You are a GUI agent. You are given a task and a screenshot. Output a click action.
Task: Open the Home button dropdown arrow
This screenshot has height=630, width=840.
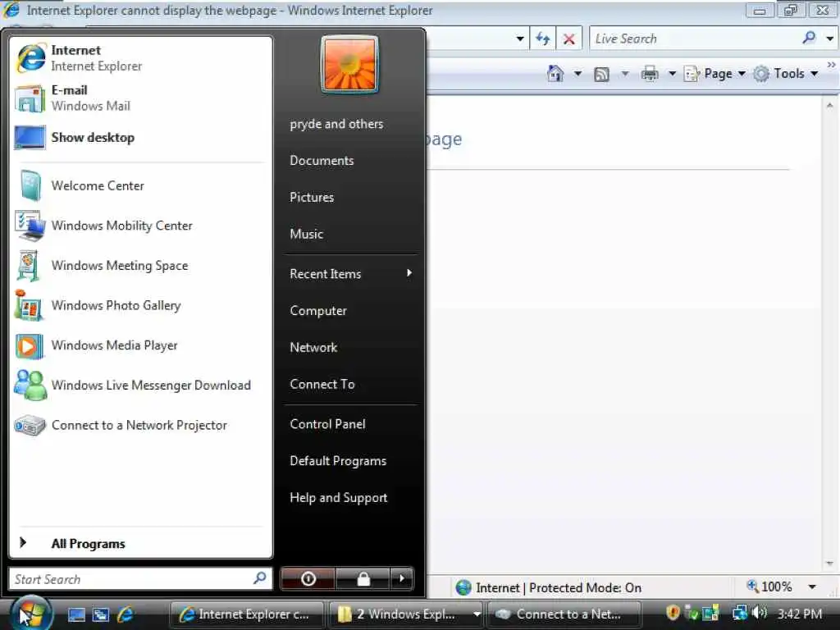pyautogui.click(x=578, y=73)
